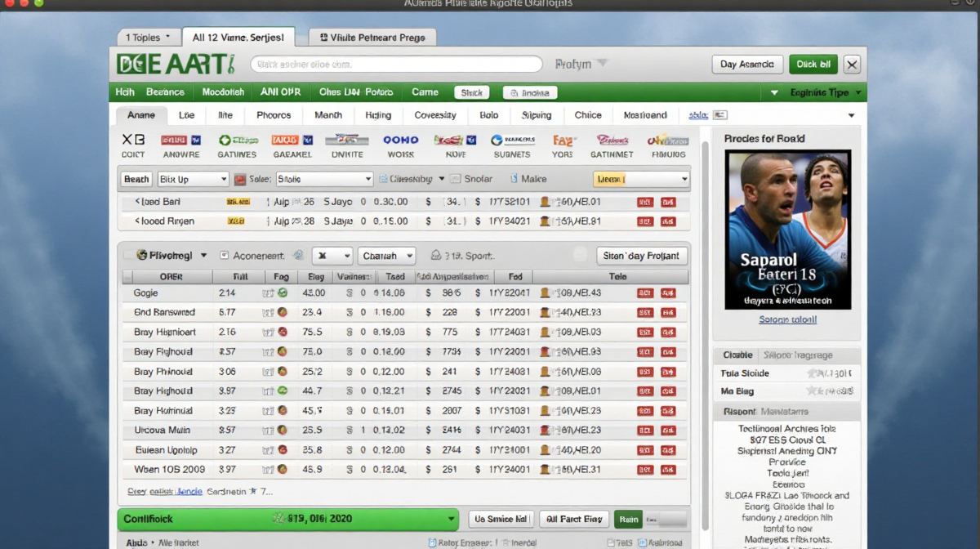Viewport: 980px width, 549px height.
Task: Click globe icon next to Pfivohegl
Action: tap(142, 256)
